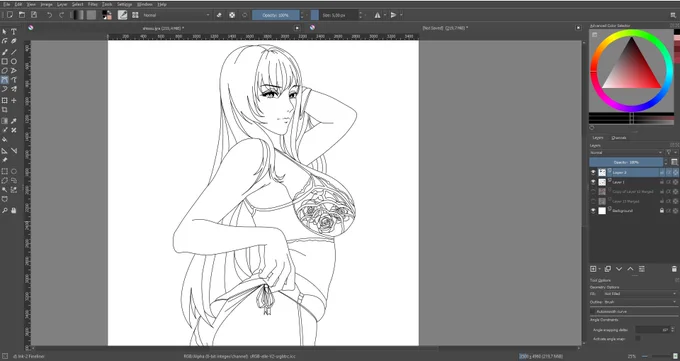Hide Layer 1 with its eye icon
This screenshot has width=680, height=361.
click(593, 182)
